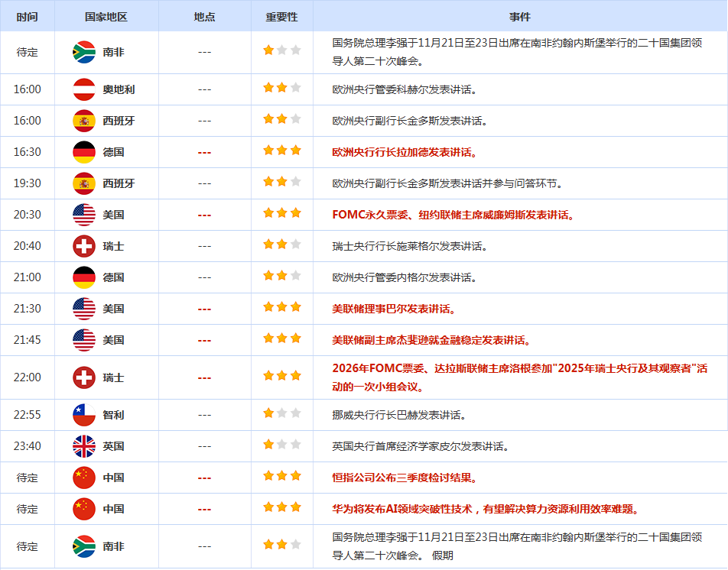Screen dimensions: 728x570
Task: Select the 重要性 column header
Action: [x=281, y=17]
